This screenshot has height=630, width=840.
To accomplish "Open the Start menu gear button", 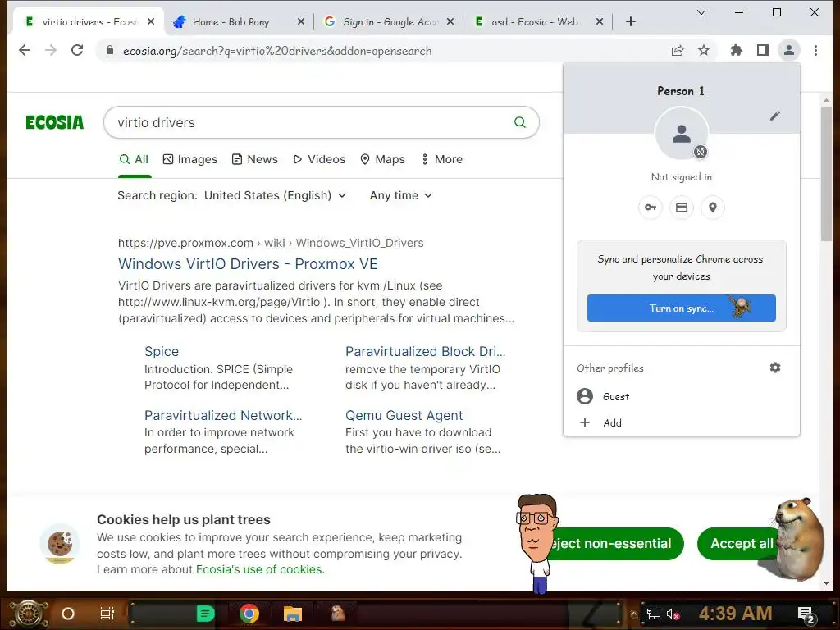I will [29, 614].
